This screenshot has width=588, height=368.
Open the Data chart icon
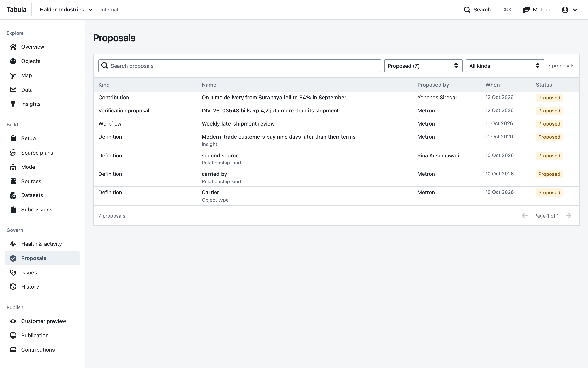click(13, 90)
